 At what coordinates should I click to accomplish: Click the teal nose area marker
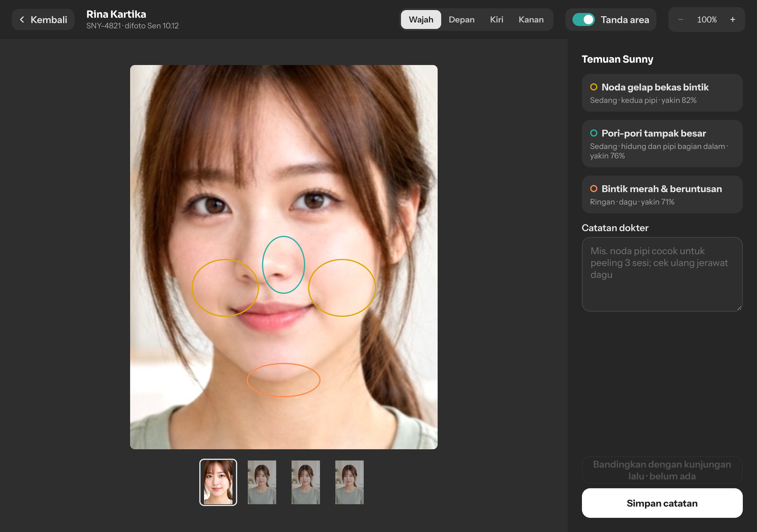(283, 265)
